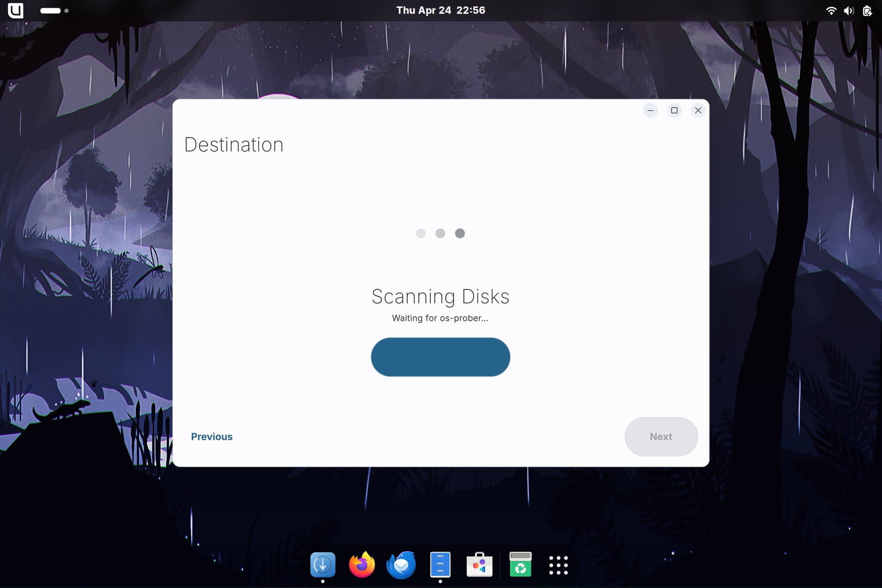Go back with the Previous link
Screen dimensions: 882x588
212,436
